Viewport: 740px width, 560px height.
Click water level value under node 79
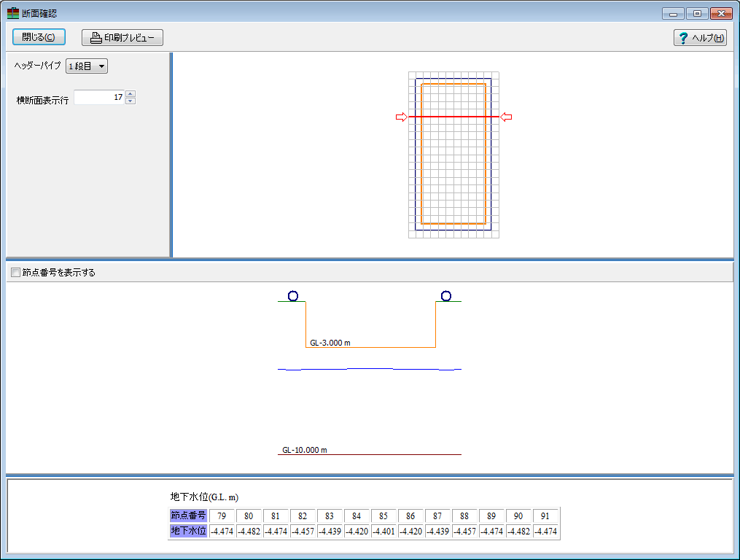pos(222,531)
